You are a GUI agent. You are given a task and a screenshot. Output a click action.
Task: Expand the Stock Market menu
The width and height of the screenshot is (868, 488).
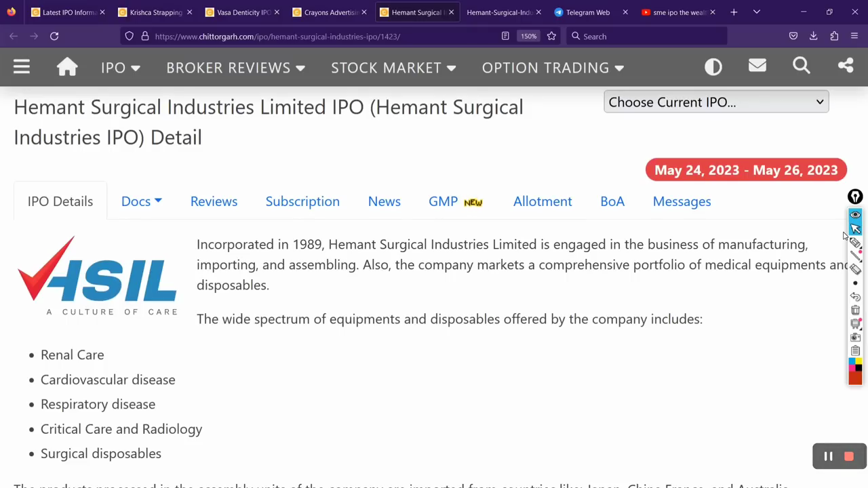(393, 67)
